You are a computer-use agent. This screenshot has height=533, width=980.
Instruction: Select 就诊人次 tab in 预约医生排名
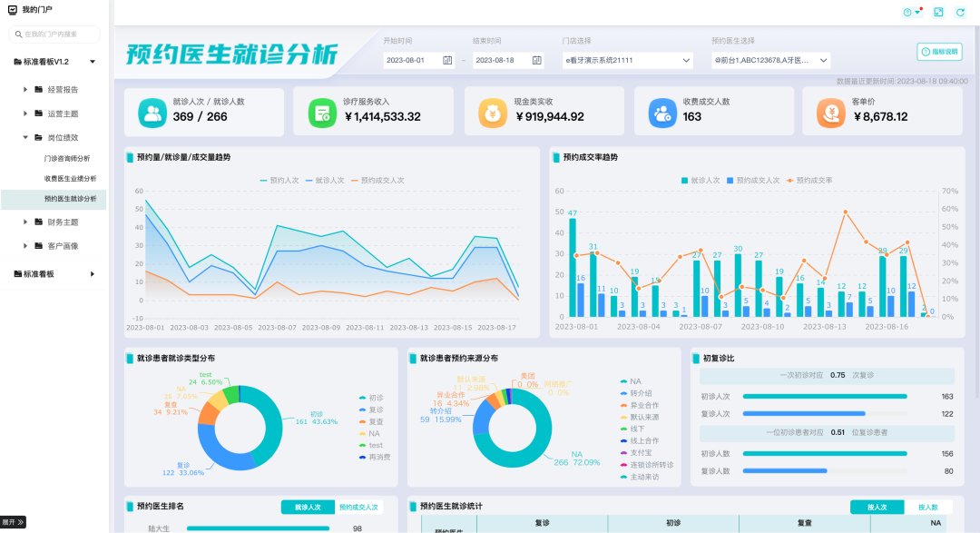pyautogui.click(x=308, y=508)
